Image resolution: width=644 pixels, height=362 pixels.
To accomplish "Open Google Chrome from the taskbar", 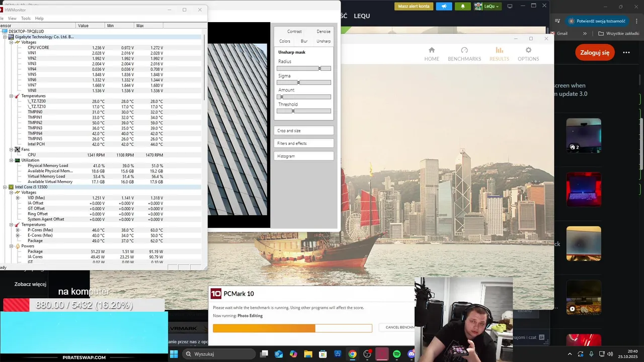I will (352, 354).
